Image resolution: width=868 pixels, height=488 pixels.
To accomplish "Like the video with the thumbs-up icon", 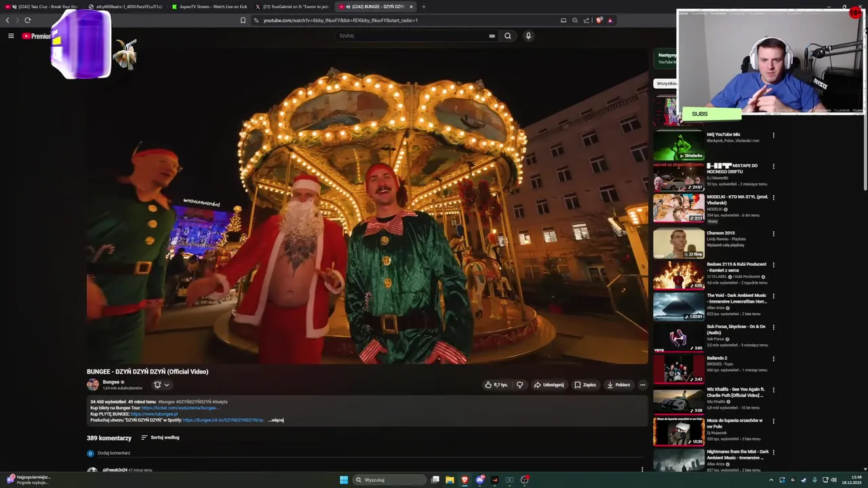I will (488, 385).
